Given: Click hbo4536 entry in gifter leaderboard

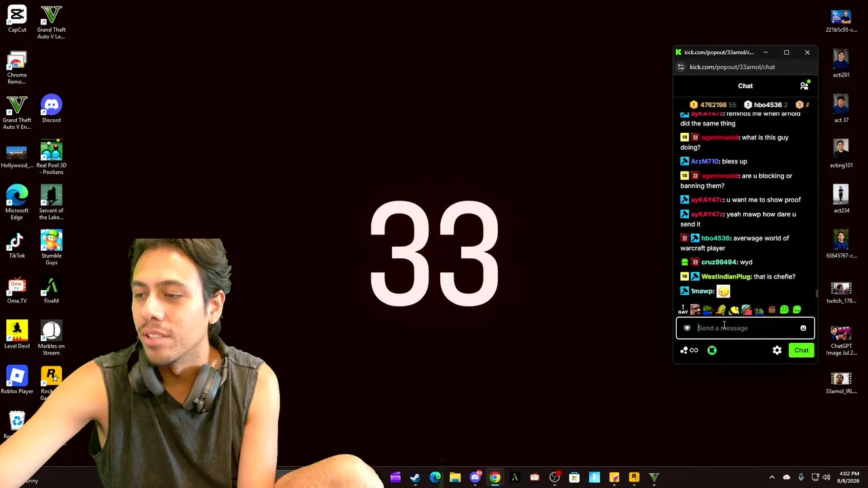Looking at the screenshot, I should point(766,105).
